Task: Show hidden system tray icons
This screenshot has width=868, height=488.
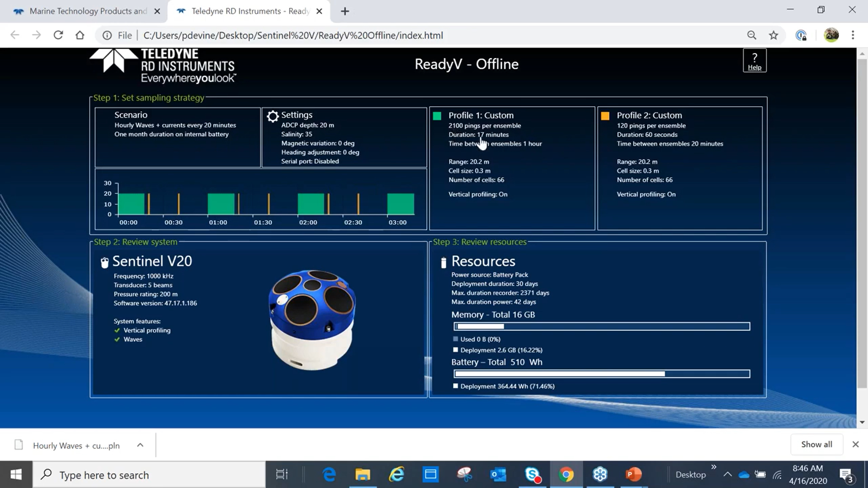Action: click(x=727, y=474)
